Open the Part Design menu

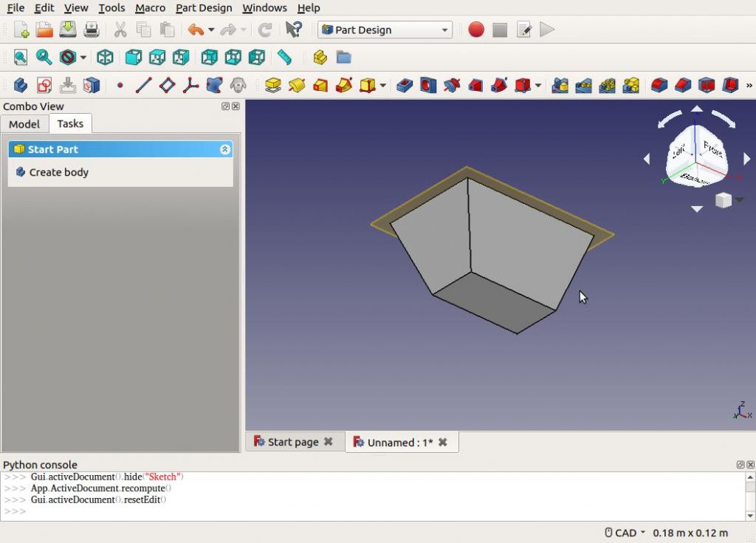click(x=204, y=8)
